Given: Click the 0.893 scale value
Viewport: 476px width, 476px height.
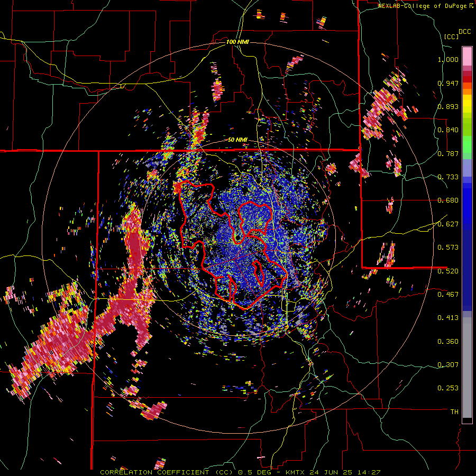Looking at the screenshot, I should [448, 106].
